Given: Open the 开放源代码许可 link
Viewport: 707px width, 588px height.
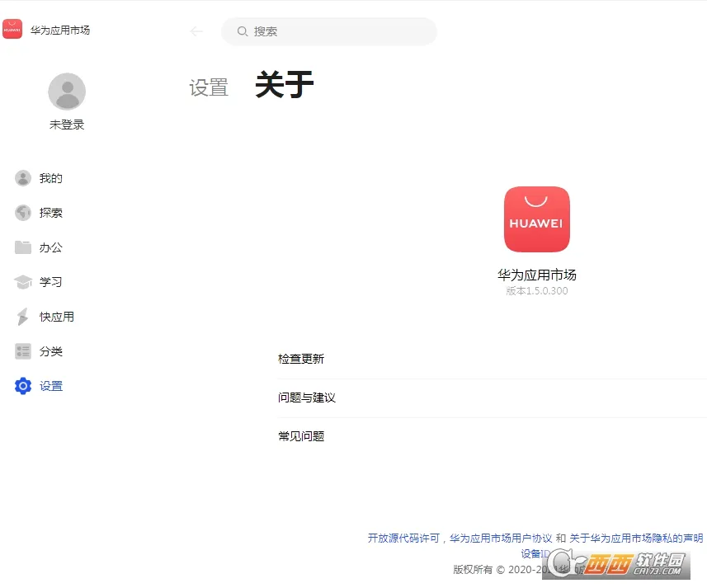Looking at the screenshot, I should pyautogui.click(x=403, y=538).
